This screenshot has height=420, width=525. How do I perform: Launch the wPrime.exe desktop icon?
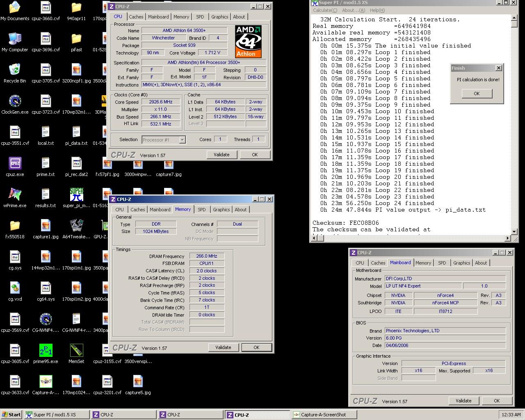click(15, 198)
